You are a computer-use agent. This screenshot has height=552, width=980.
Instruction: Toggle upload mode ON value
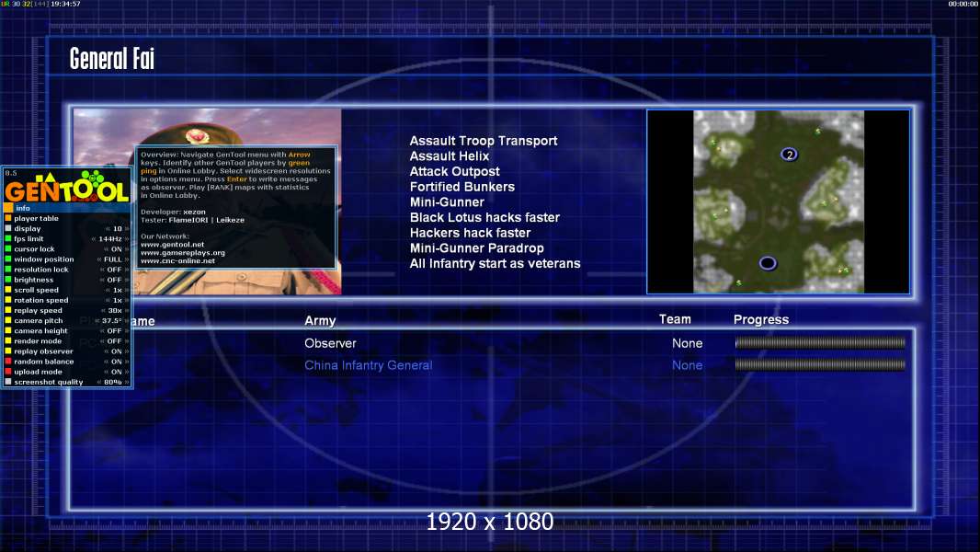(116, 372)
